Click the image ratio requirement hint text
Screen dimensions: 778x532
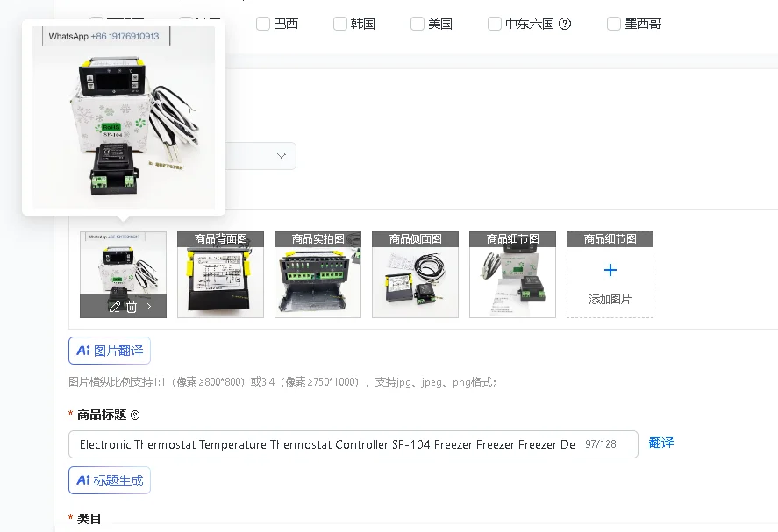click(282, 382)
